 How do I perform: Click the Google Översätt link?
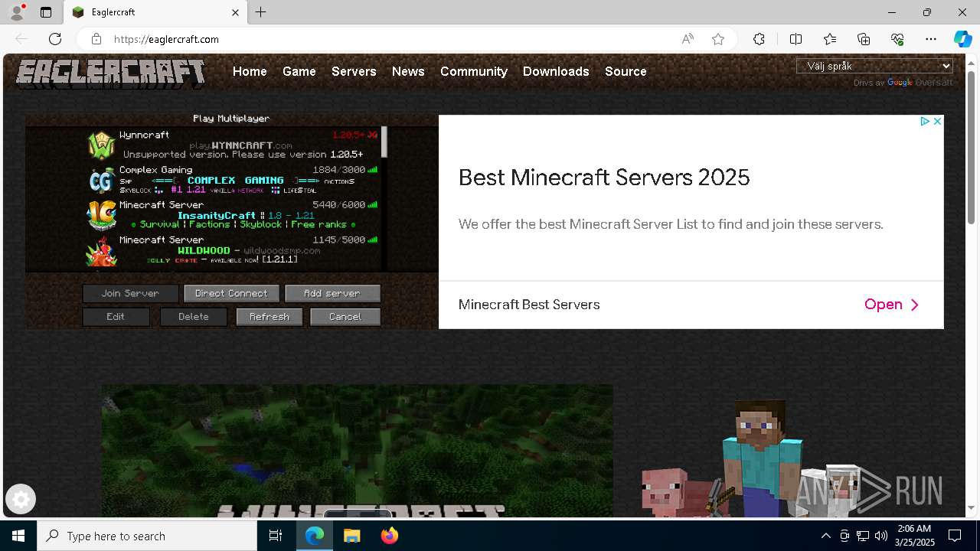tap(920, 83)
